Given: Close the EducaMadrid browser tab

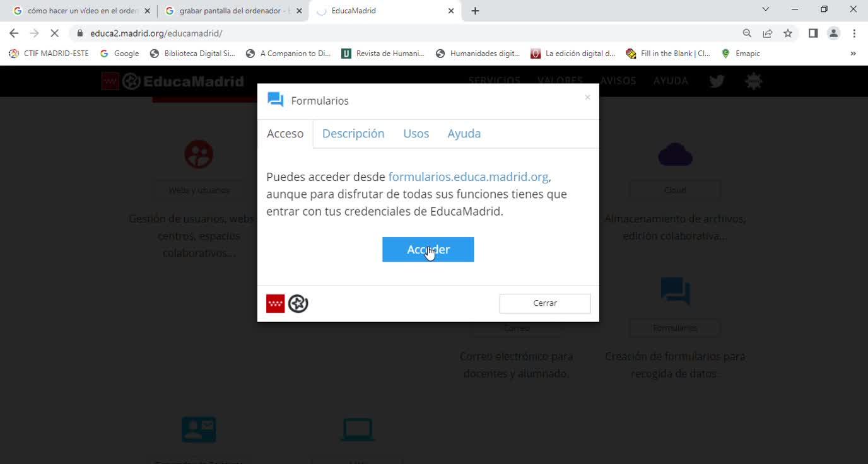Looking at the screenshot, I should [x=451, y=11].
